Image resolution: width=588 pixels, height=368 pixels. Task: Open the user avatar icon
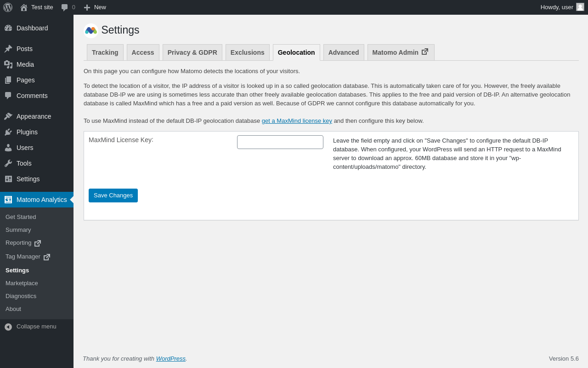pos(580,7)
